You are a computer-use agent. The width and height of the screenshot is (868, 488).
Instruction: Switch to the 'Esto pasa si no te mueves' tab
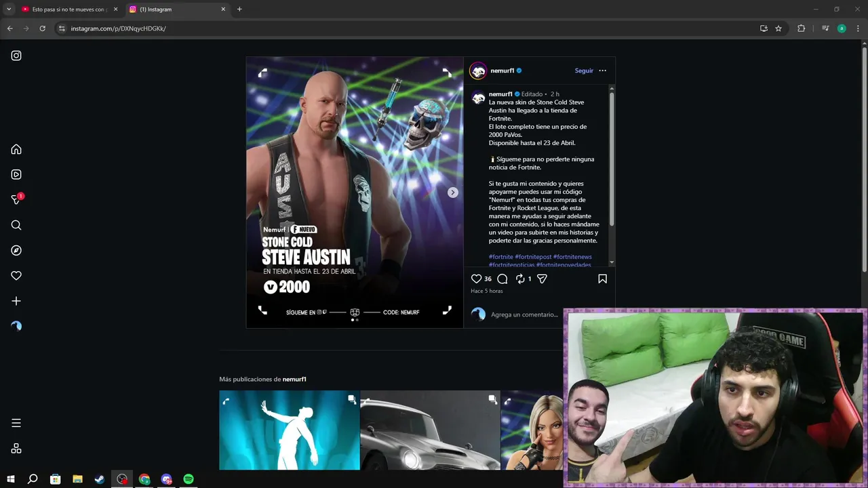(x=69, y=9)
